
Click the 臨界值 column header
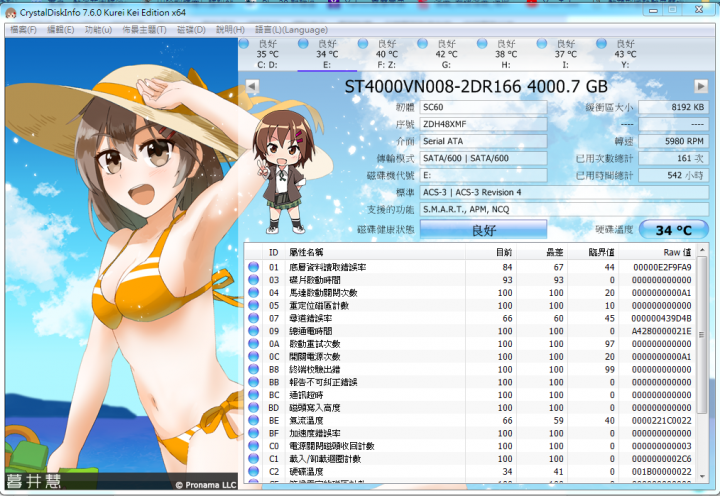pos(593,252)
